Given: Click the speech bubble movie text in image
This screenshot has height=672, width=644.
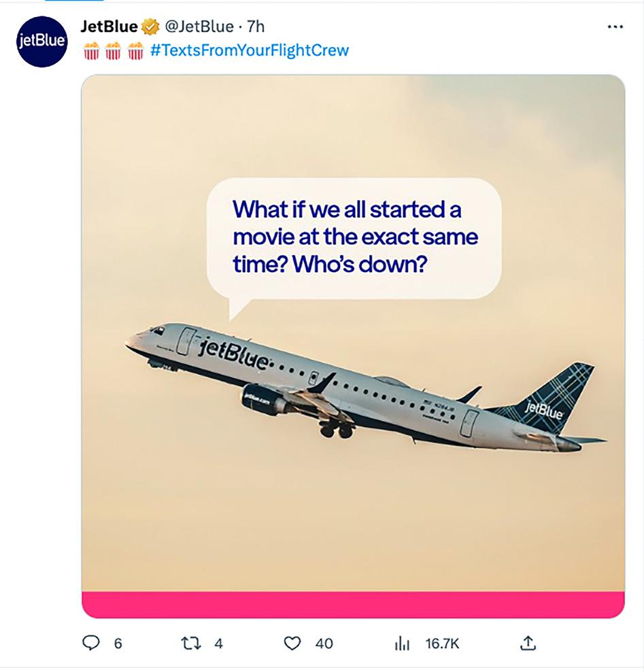Looking at the screenshot, I should click(354, 237).
